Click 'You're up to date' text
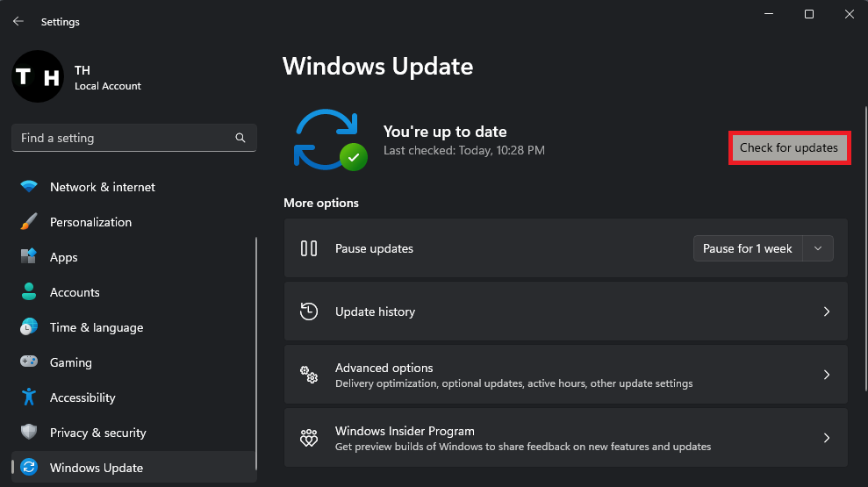The width and height of the screenshot is (868, 487). [445, 132]
